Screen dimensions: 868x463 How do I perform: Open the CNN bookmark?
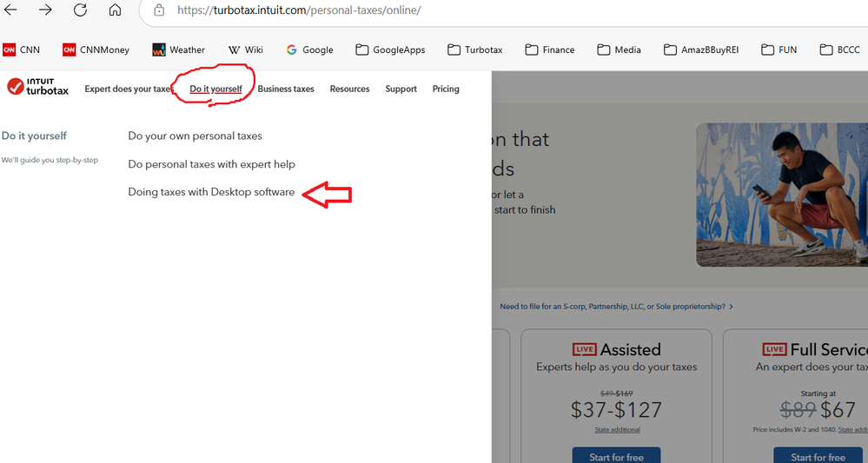point(22,50)
